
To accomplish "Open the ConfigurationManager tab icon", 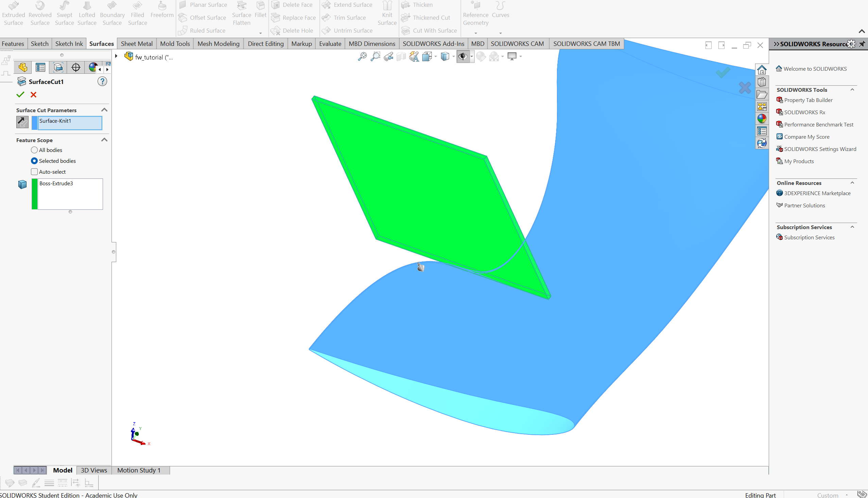I will pos(58,67).
